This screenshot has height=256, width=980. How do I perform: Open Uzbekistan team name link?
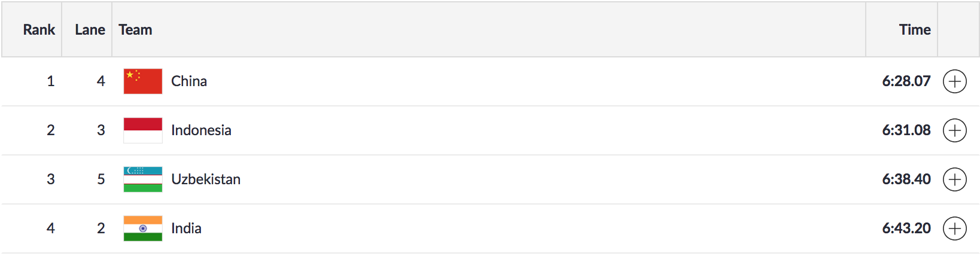pos(206,179)
